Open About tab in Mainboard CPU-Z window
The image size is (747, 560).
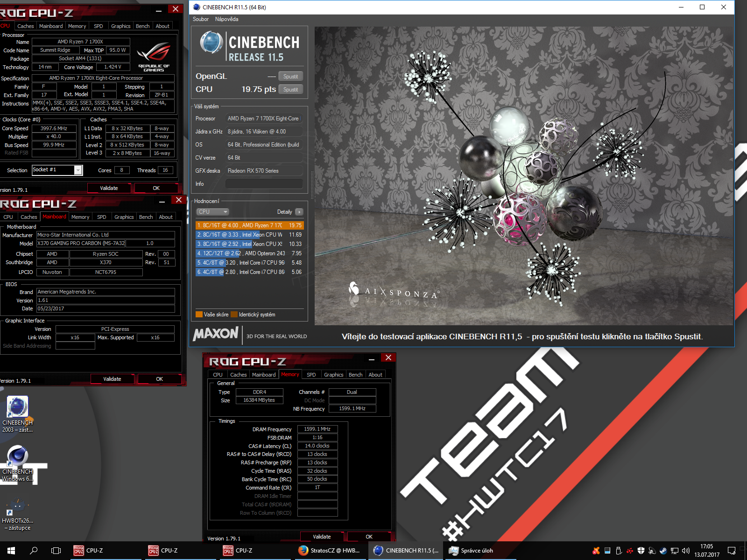coord(166,217)
